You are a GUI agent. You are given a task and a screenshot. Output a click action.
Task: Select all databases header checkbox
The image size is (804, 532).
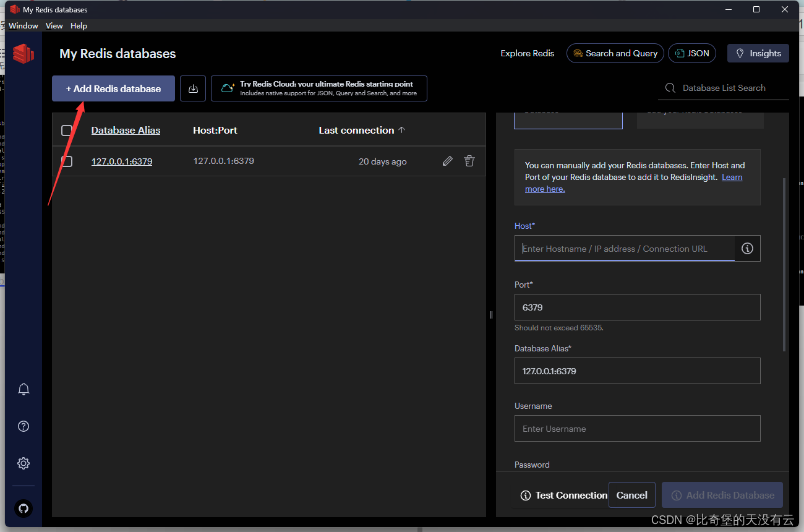[x=67, y=131]
